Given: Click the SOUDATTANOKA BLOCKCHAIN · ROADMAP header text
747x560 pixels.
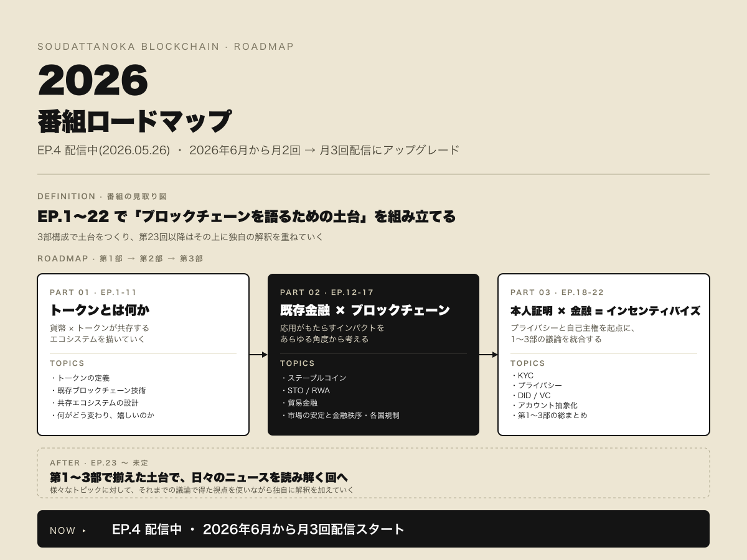Looking at the screenshot, I should pyautogui.click(x=166, y=47).
